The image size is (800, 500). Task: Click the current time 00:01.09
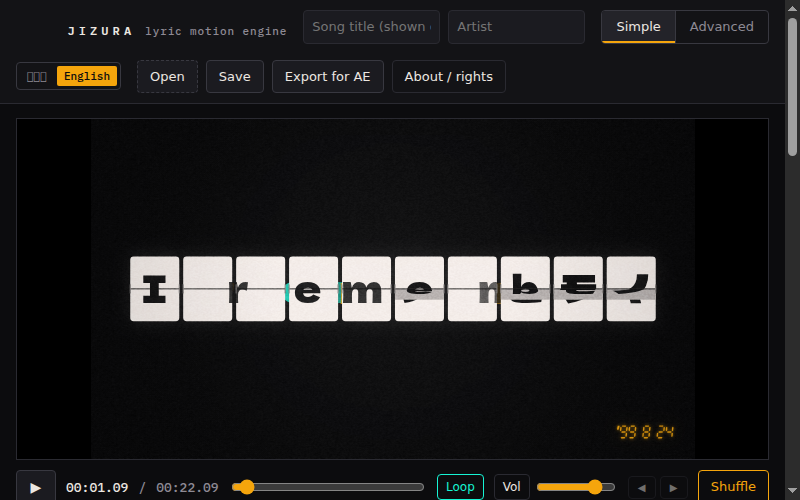(x=97, y=488)
